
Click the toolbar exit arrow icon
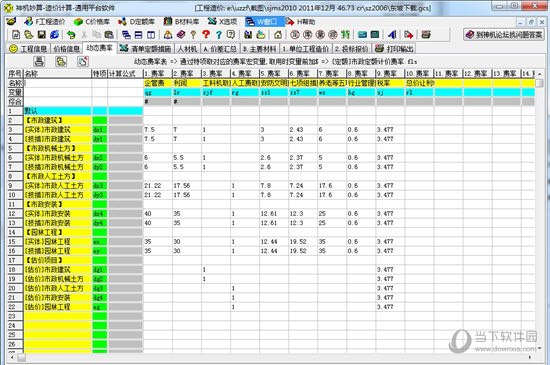(x=409, y=34)
